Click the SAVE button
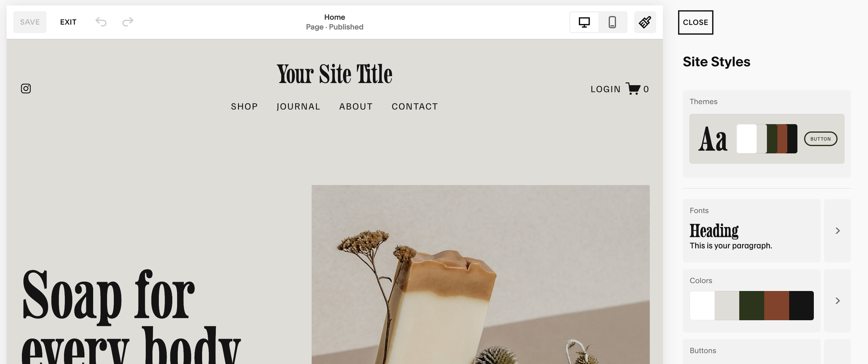The width and height of the screenshot is (868, 364). pyautogui.click(x=30, y=22)
